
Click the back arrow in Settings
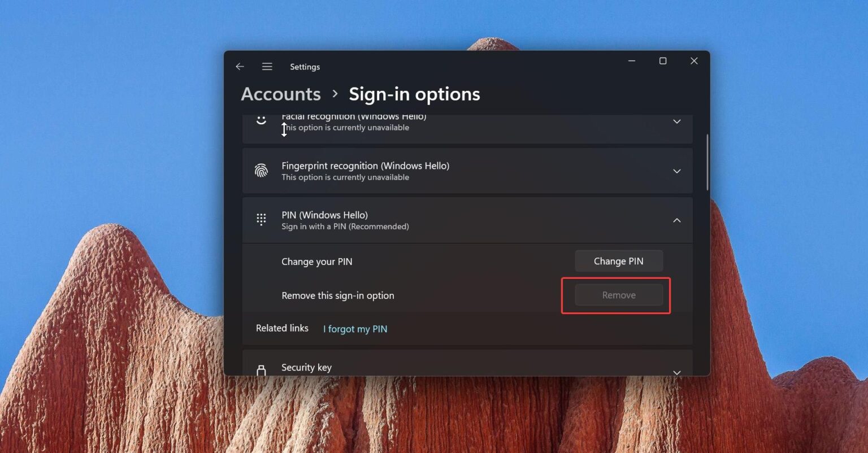tap(240, 66)
